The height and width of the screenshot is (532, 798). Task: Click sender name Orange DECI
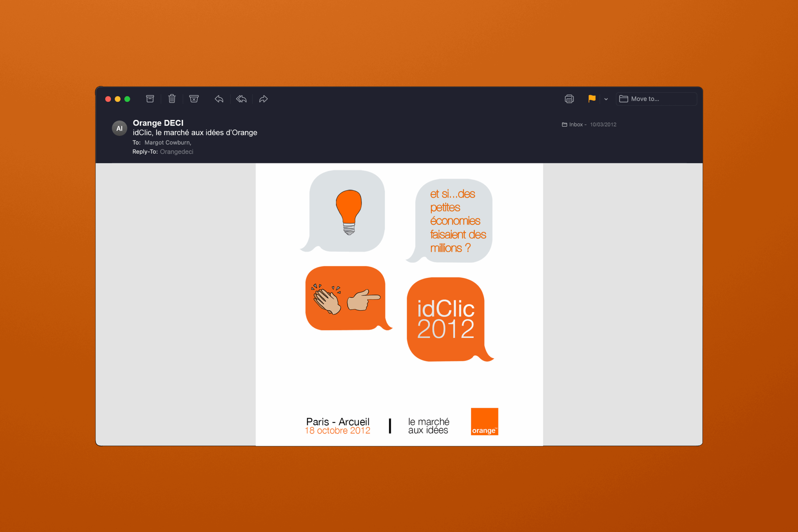pyautogui.click(x=158, y=123)
